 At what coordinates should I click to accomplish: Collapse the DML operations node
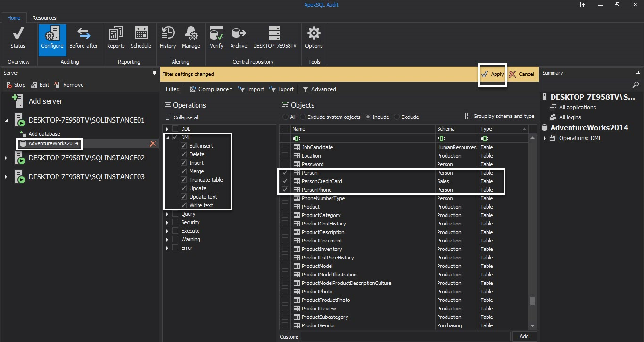pos(167,137)
